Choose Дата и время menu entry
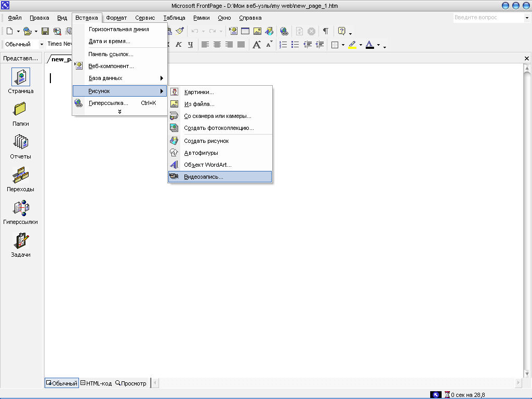 (120, 41)
